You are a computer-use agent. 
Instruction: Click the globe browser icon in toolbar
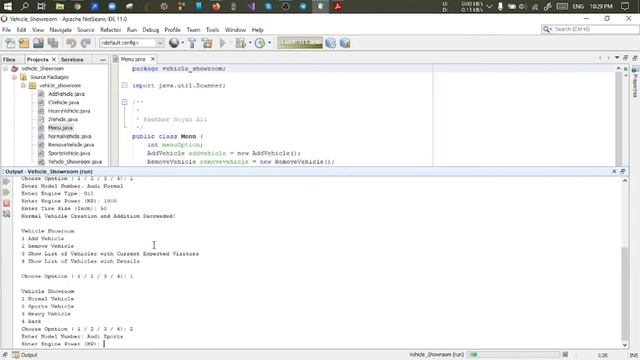pyautogui.click(x=174, y=43)
